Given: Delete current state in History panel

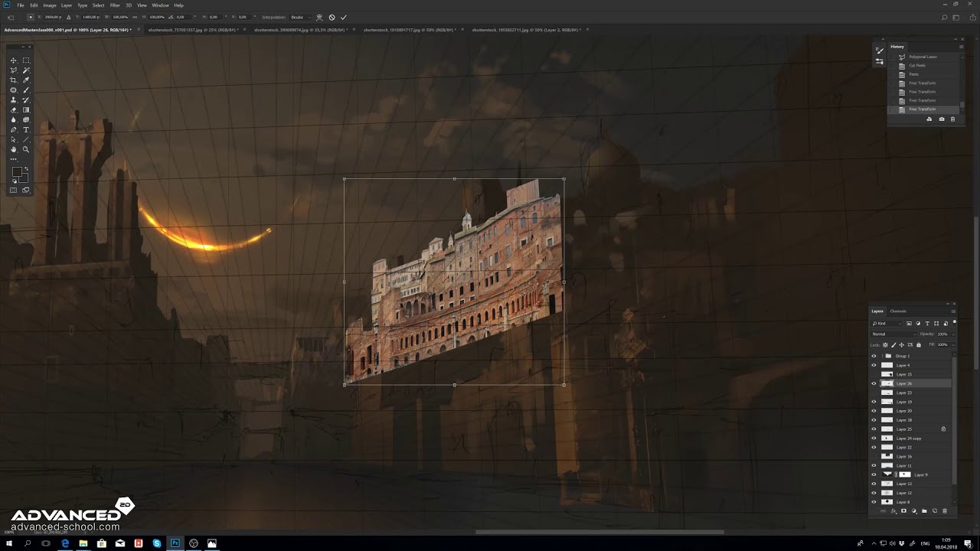Looking at the screenshot, I should (953, 119).
